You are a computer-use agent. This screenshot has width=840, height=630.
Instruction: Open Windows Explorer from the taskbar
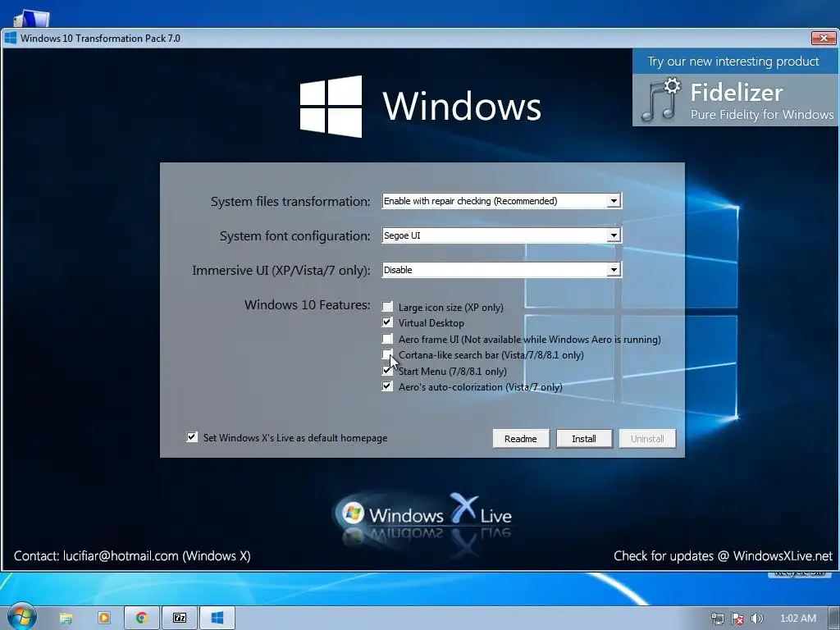[x=66, y=619]
